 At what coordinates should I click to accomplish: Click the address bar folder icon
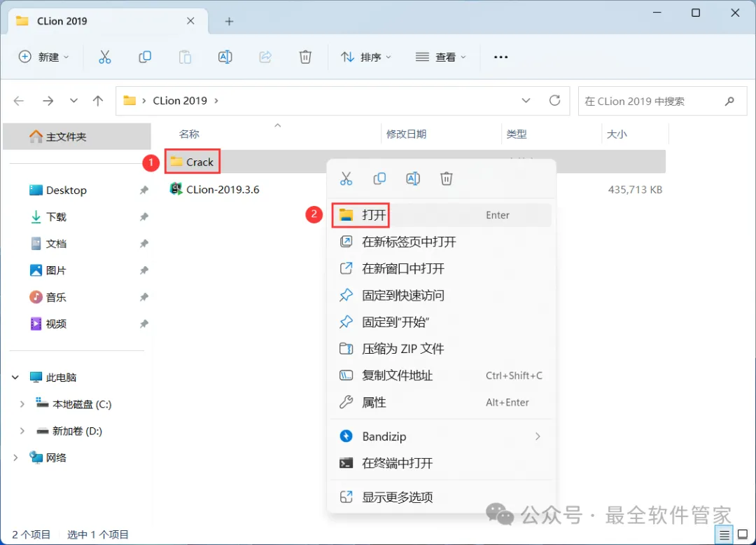click(x=129, y=101)
